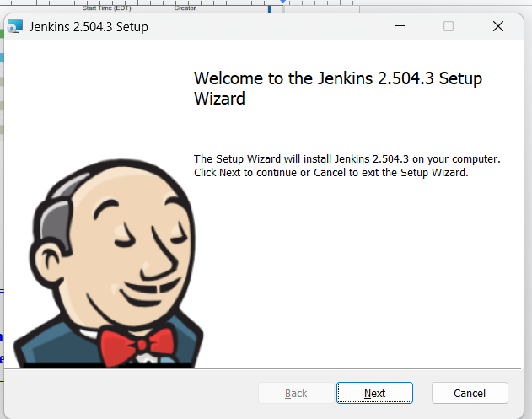Minimize the Jenkins Setup window
This screenshot has height=419, width=532.
[x=399, y=26]
